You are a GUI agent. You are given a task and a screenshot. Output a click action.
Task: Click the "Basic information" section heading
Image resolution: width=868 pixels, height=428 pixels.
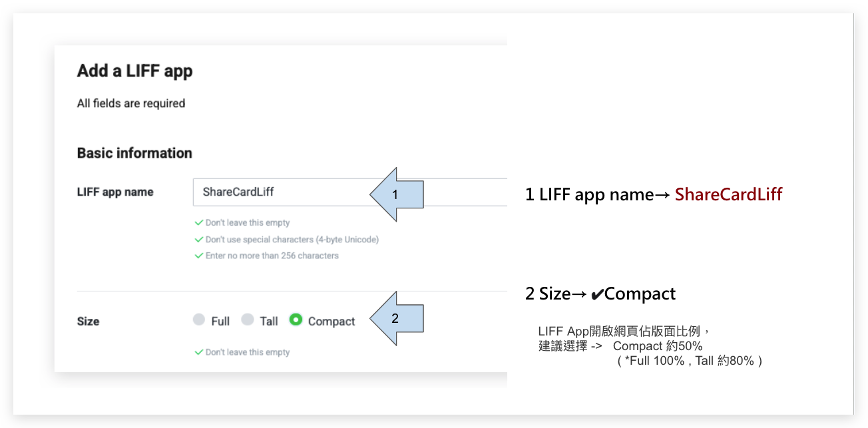click(134, 153)
